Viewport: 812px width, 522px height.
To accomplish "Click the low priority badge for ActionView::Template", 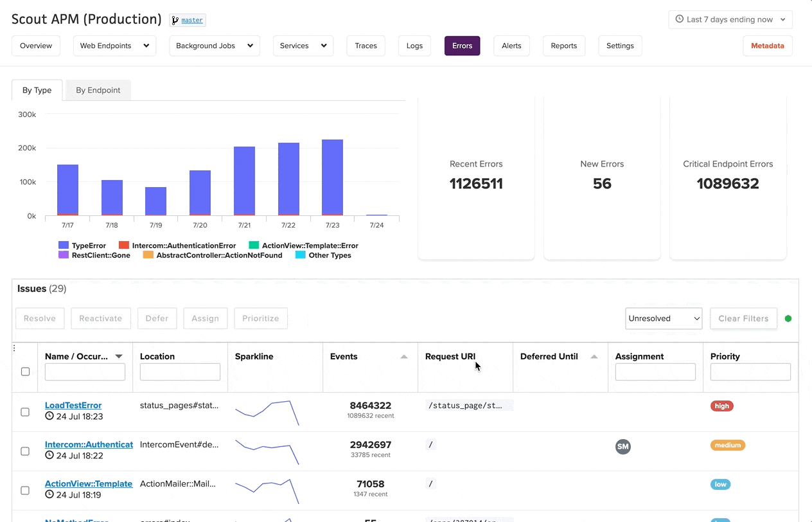I will click(x=721, y=484).
